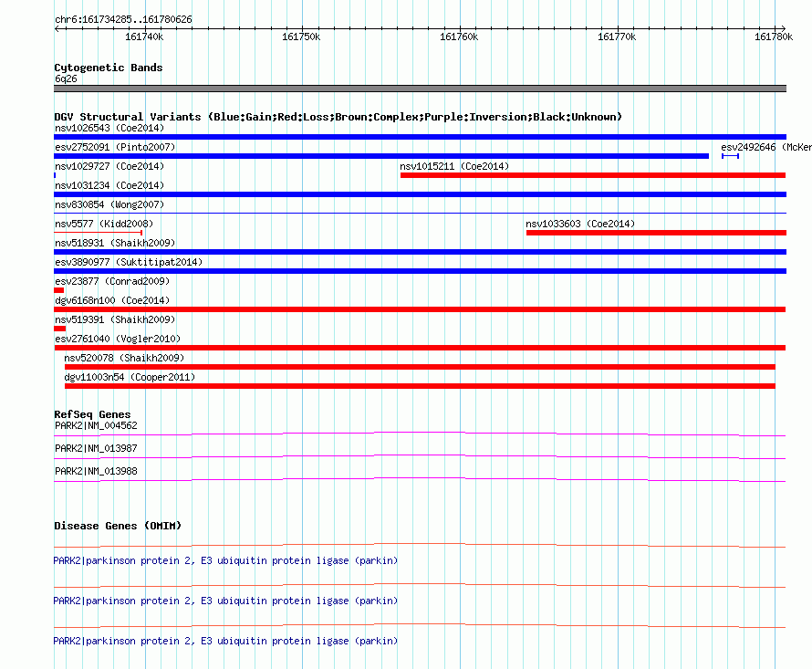
Task: Click the gray 6q26 cytogenetic band bar
Action: 420,89
